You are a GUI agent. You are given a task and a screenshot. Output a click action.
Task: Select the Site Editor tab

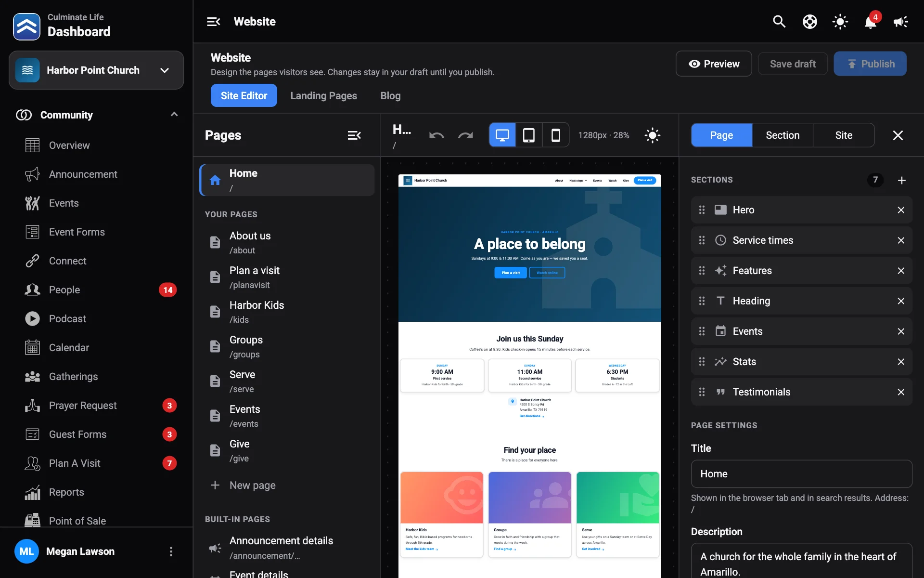244,95
